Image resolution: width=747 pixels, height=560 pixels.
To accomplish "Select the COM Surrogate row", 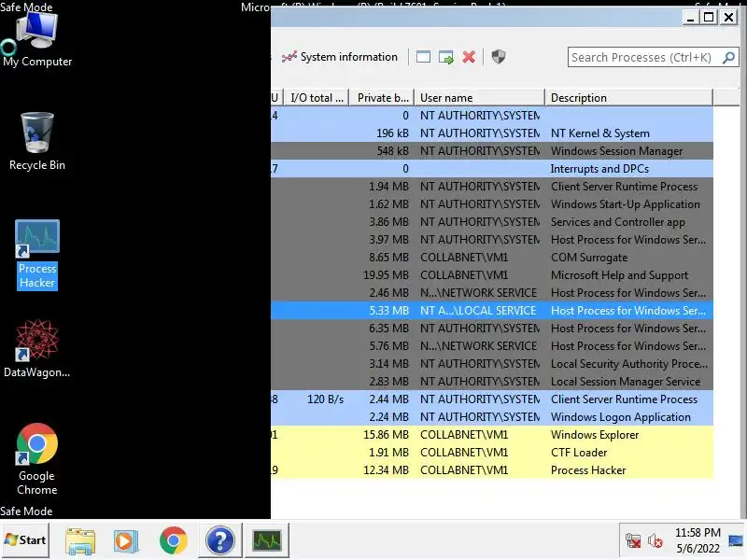I will pyautogui.click(x=492, y=258).
